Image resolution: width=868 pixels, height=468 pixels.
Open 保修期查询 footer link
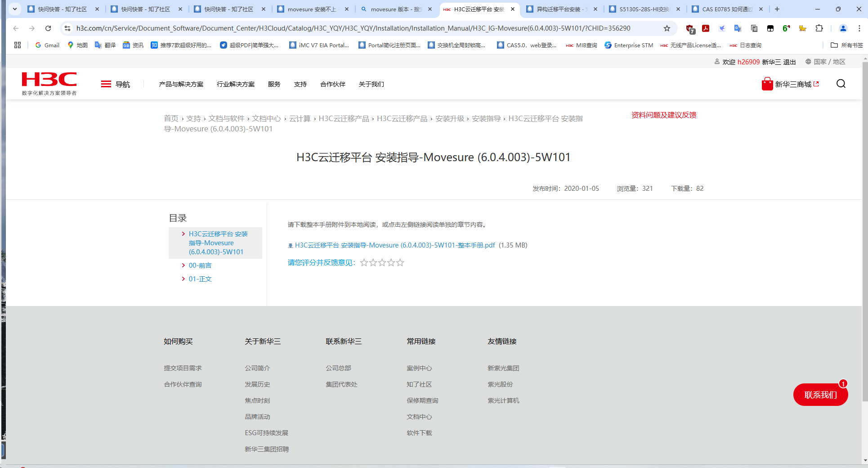[x=422, y=400]
